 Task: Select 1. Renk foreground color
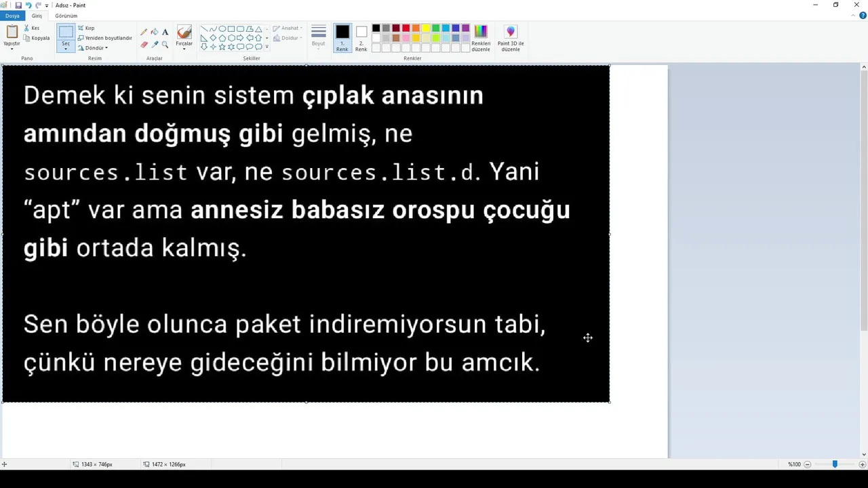[342, 38]
